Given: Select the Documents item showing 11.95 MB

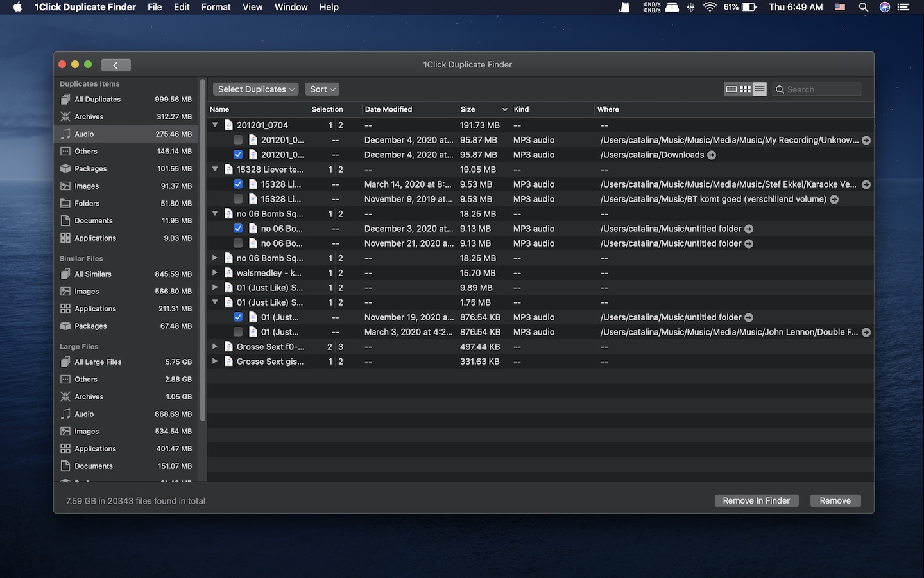Looking at the screenshot, I should [x=126, y=221].
